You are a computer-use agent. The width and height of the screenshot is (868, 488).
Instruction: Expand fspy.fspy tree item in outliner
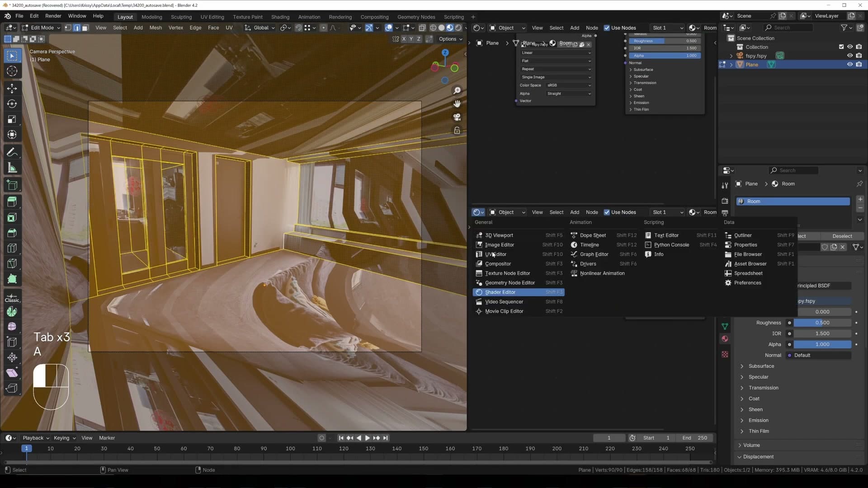pyautogui.click(x=731, y=56)
